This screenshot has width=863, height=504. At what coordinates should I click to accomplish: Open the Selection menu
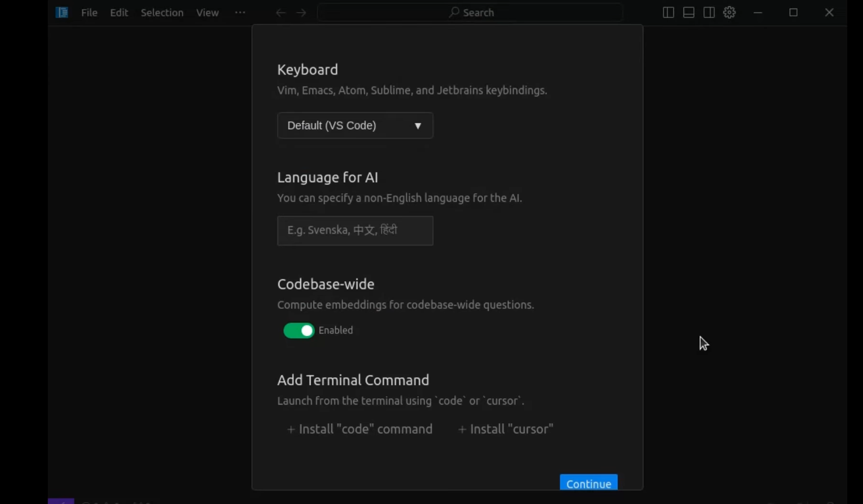162,12
